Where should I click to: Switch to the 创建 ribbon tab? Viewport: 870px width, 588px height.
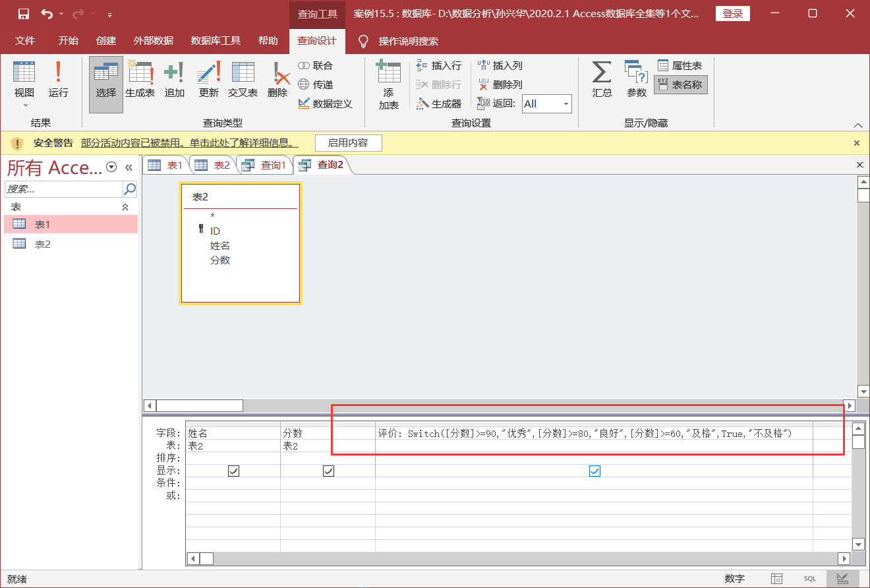tap(106, 41)
